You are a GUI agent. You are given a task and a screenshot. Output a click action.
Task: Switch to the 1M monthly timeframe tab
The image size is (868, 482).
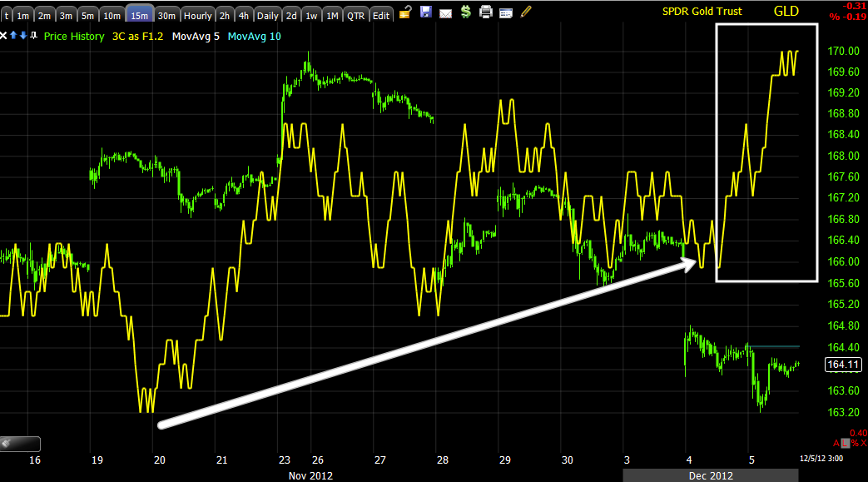coord(332,14)
